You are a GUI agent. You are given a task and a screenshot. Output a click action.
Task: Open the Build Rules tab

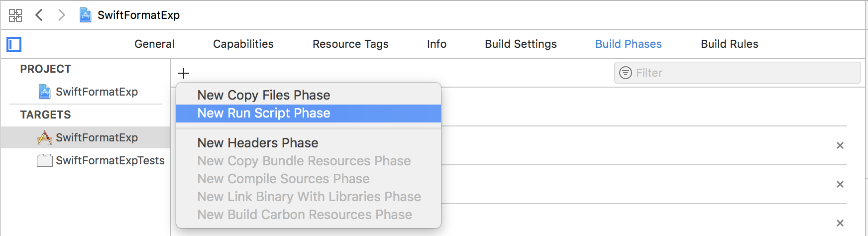click(x=729, y=44)
